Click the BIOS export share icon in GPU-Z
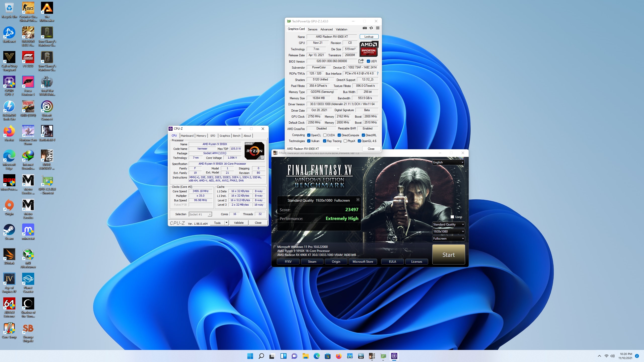644x362 pixels. (x=361, y=61)
